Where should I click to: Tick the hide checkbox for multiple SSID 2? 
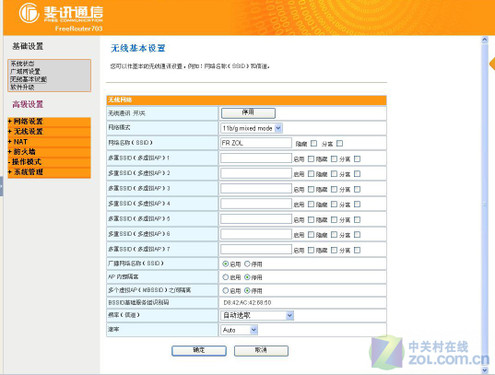click(x=334, y=174)
